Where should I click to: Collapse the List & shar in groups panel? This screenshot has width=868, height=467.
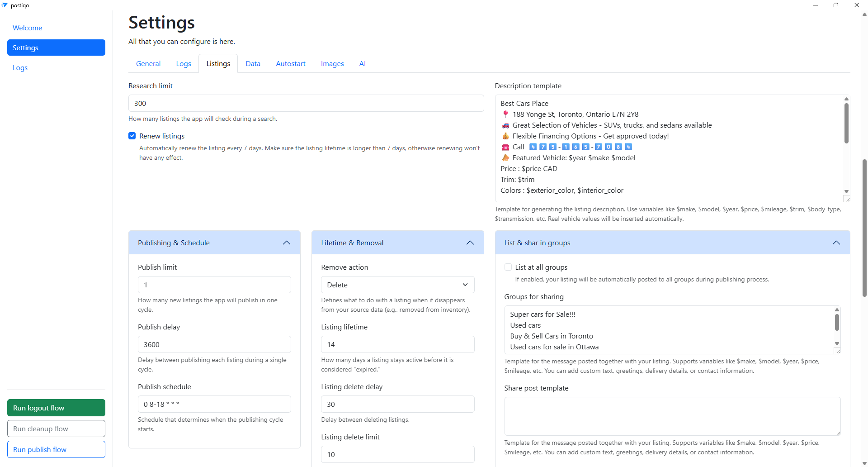pos(835,243)
